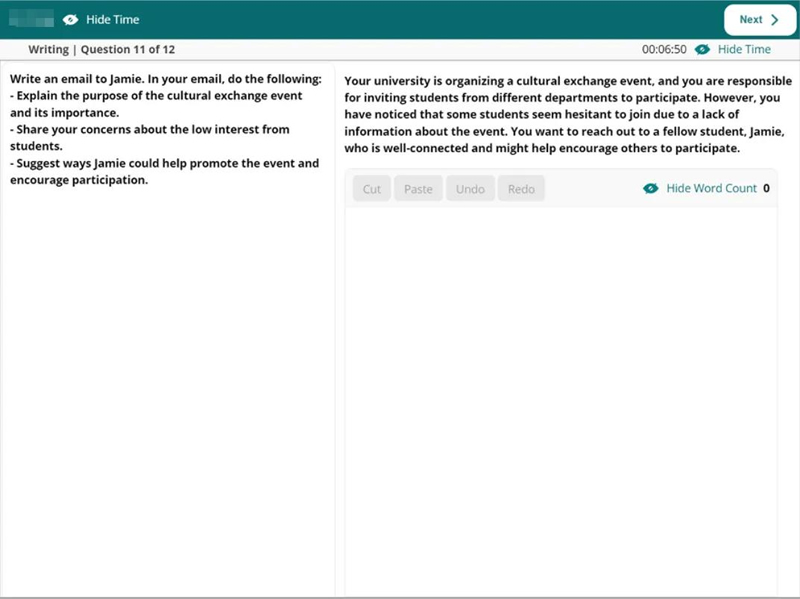Viewport: 800px width, 599px height.
Task: Undo the last edit in the editor
Action: click(x=470, y=189)
